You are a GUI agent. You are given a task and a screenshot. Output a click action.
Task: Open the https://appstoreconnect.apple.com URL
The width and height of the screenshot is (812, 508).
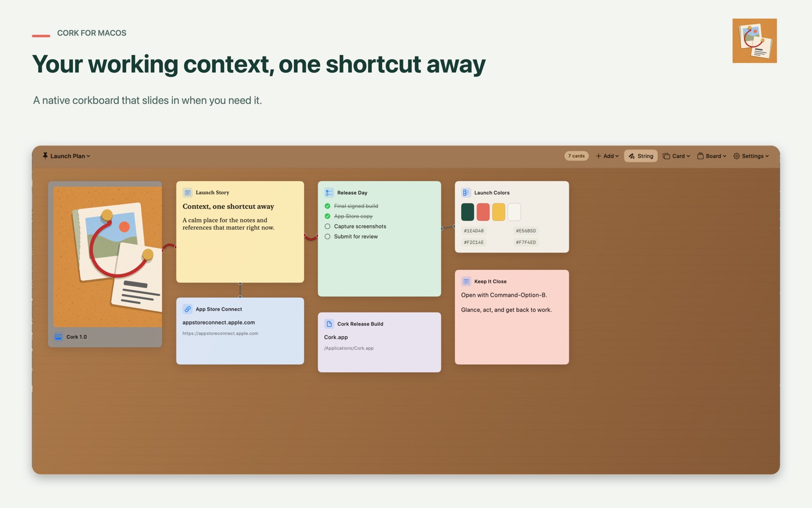click(220, 333)
